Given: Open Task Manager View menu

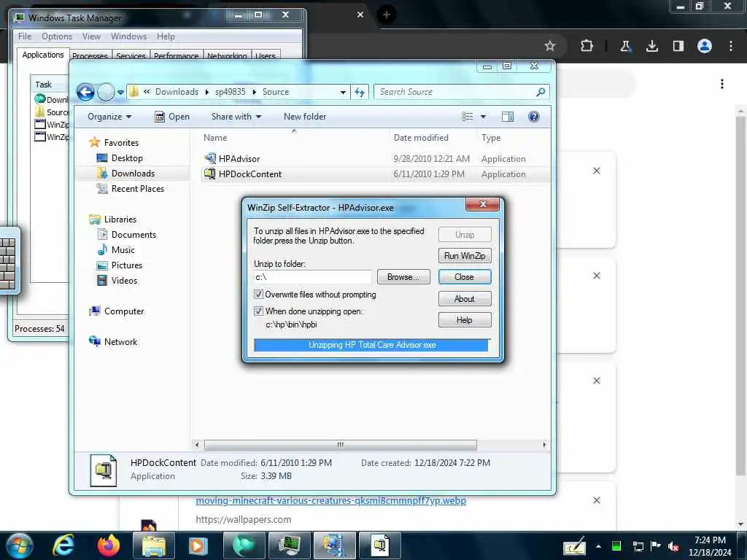Looking at the screenshot, I should click(x=91, y=36).
